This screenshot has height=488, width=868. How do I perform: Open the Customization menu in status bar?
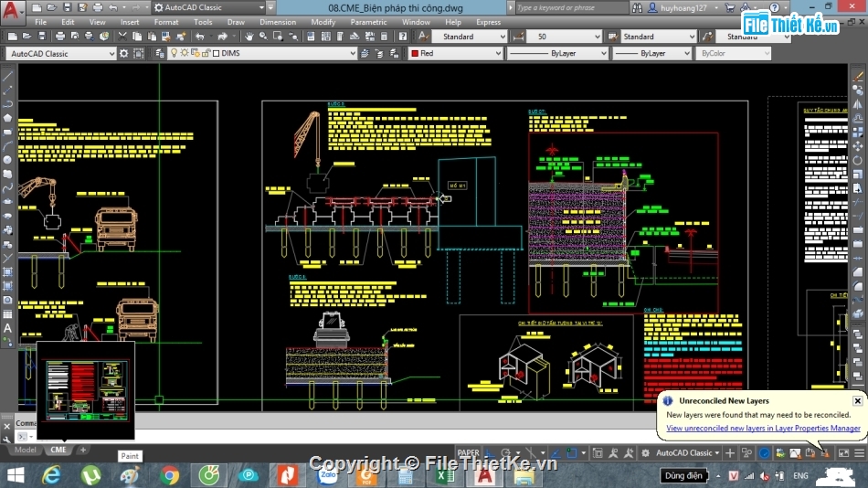[x=859, y=453]
